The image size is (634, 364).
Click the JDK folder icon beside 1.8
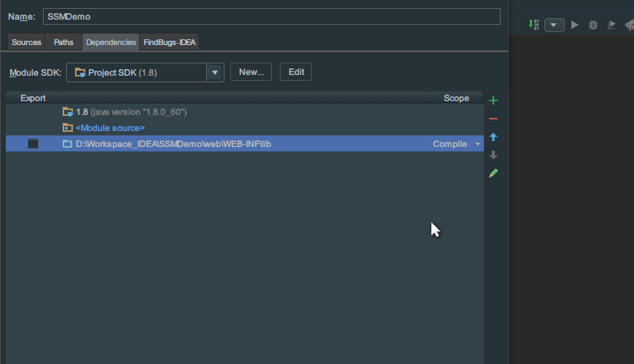[x=68, y=112]
